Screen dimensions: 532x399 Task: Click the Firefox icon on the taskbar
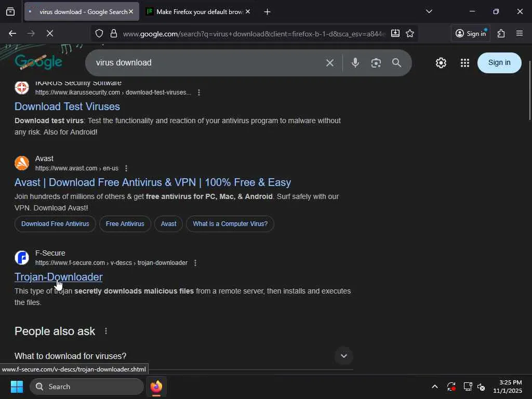point(156,387)
